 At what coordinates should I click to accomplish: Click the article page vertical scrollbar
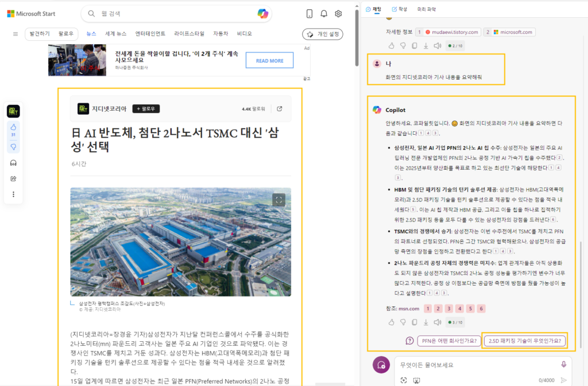point(357,37)
